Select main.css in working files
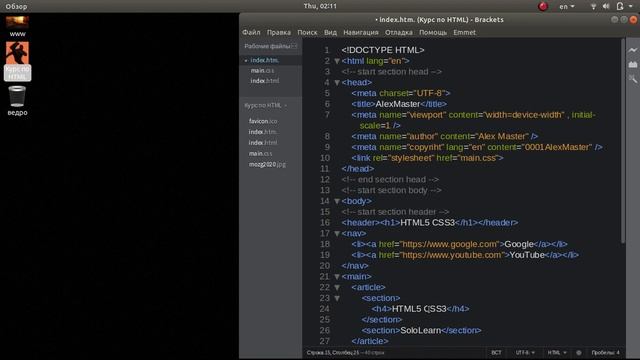 pyautogui.click(x=262, y=71)
